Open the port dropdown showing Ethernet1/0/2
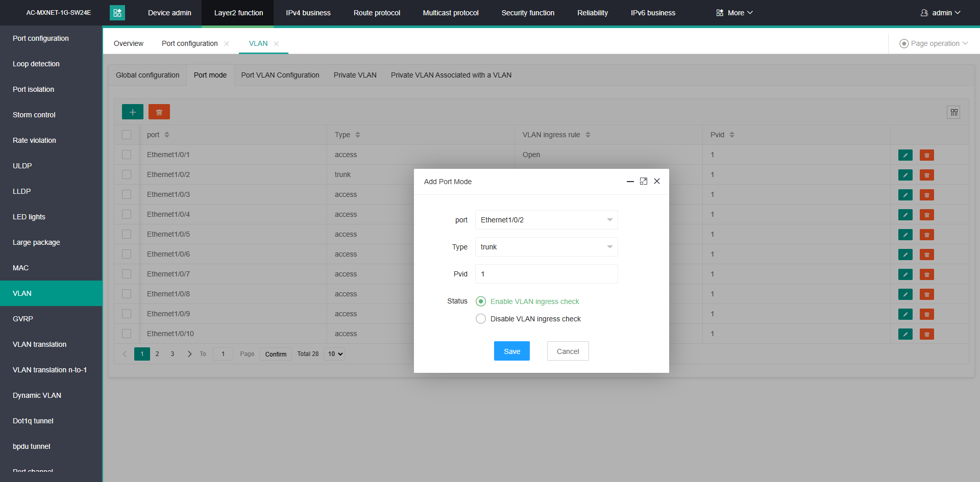Screen dimensions: 980x482 coord(546,220)
